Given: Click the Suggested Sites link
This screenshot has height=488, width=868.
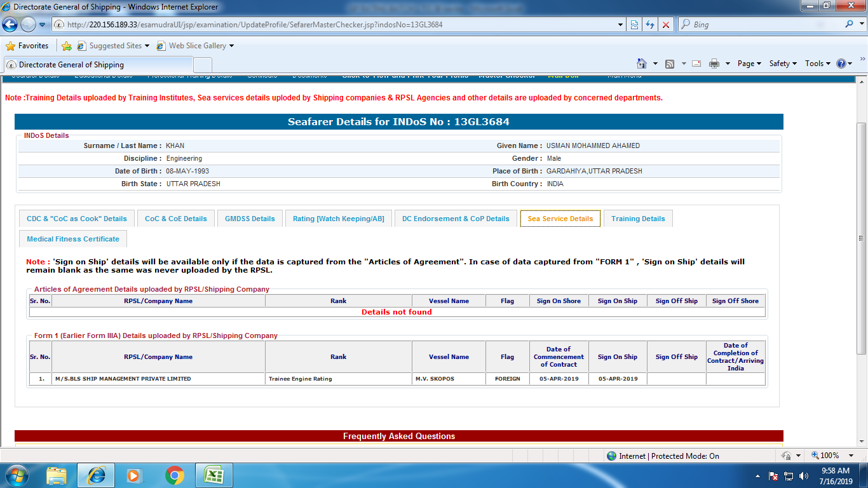Looking at the screenshot, I should coord(115,46).
